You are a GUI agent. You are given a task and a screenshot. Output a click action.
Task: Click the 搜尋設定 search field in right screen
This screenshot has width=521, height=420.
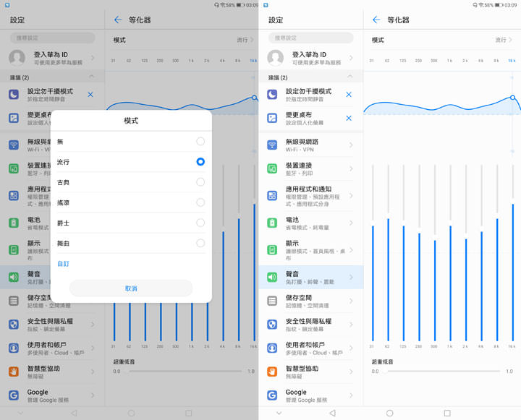tap(311, 38)
